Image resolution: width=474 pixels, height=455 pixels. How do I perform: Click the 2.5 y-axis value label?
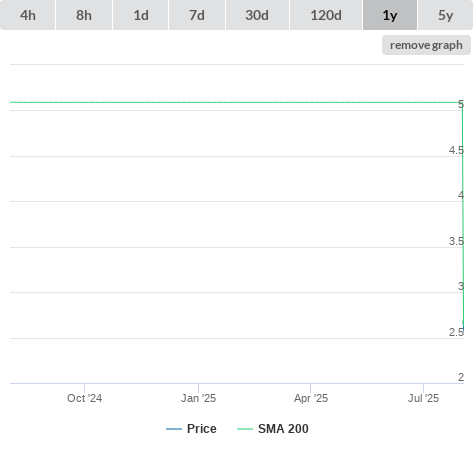[456, 332]
